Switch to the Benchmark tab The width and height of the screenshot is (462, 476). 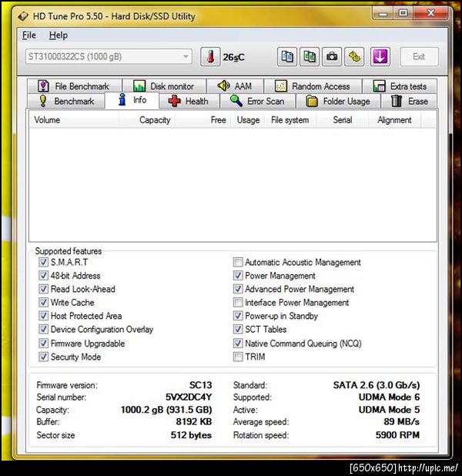coord(66,101)
